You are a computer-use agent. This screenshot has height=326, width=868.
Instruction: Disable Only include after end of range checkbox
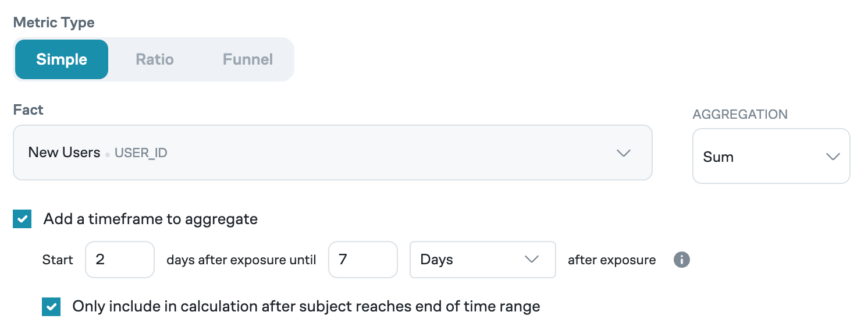[x=51, y=306]
